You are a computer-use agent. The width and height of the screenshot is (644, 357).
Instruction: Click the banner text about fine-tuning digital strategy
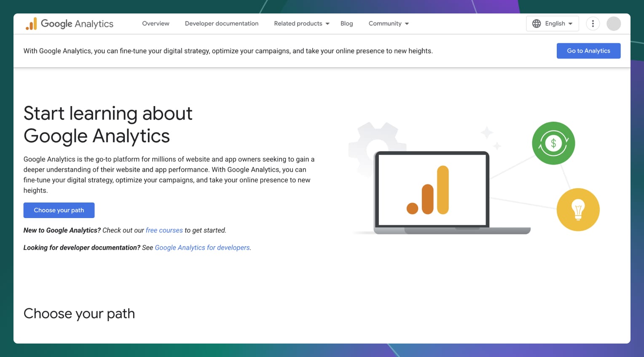click(228, 51)
